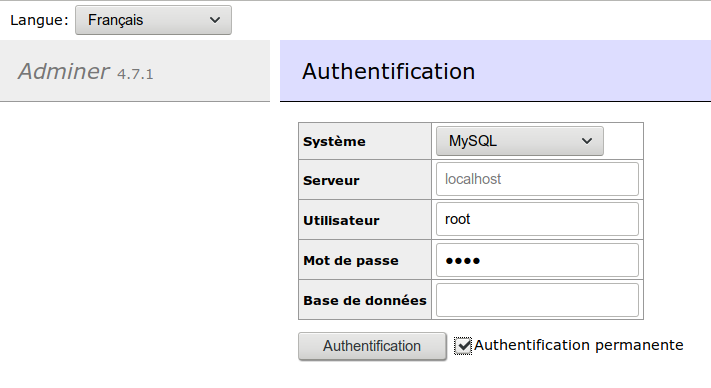The height and width of the screenshot is (388, 711).
Task: Click the Langue: label text
Action: [39, 20]
